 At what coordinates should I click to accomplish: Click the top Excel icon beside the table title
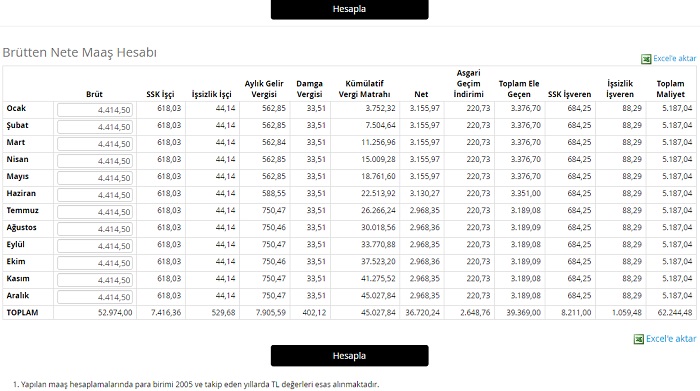point(646,59)
